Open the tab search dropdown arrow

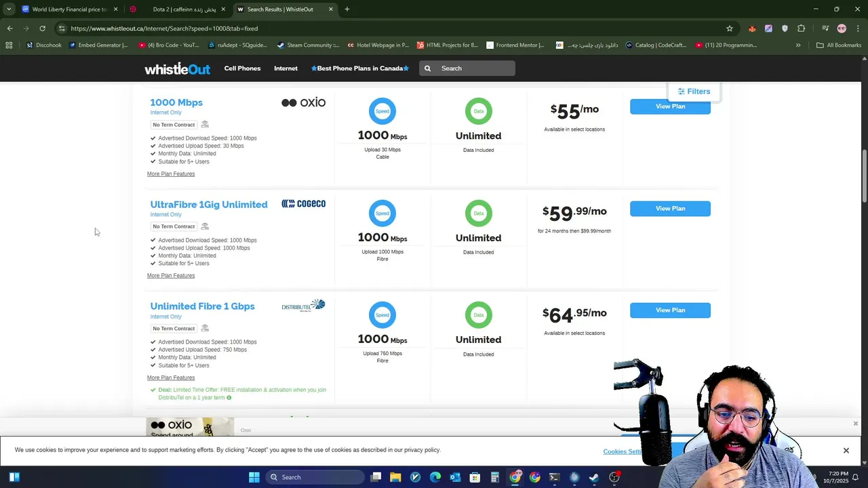[x=9, y=9]
